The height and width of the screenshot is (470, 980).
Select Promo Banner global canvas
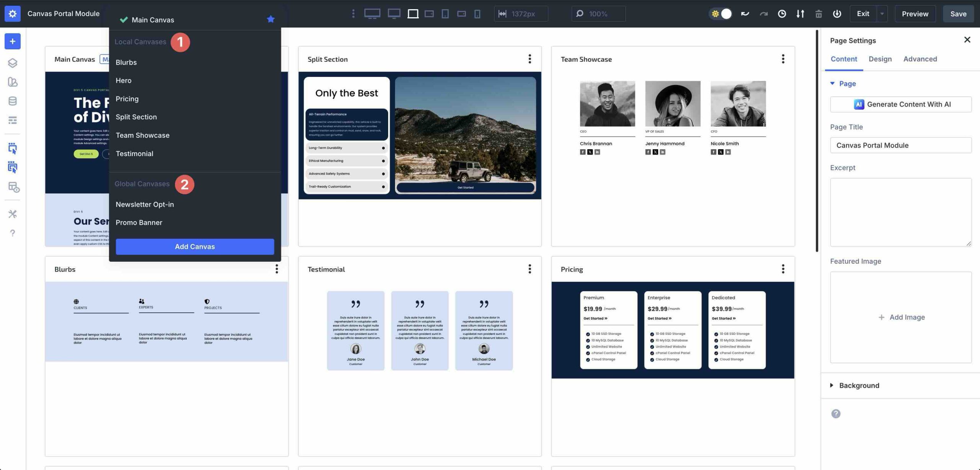click(139, 222)
